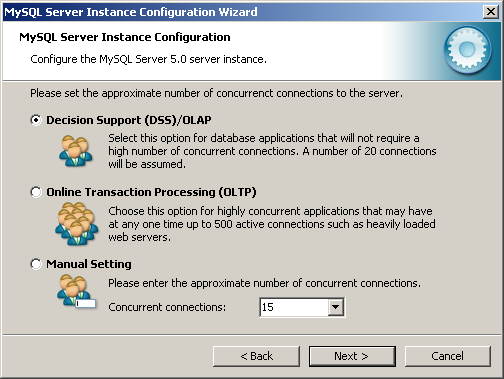Image resolution: width=504 pixels, height=379 pixels.
Task: Click the Decision Support (DSS)/OLAP label text
Action: (x=129, y=120)
